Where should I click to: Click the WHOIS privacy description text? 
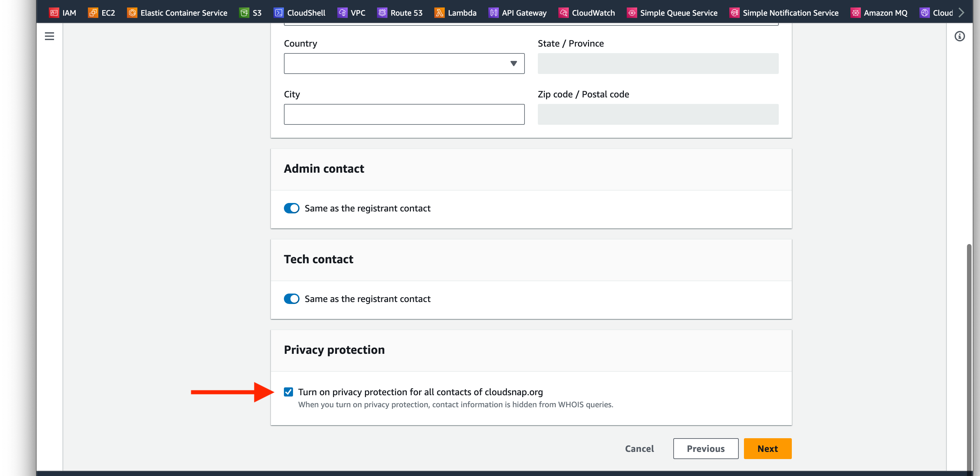coord(455,404)
